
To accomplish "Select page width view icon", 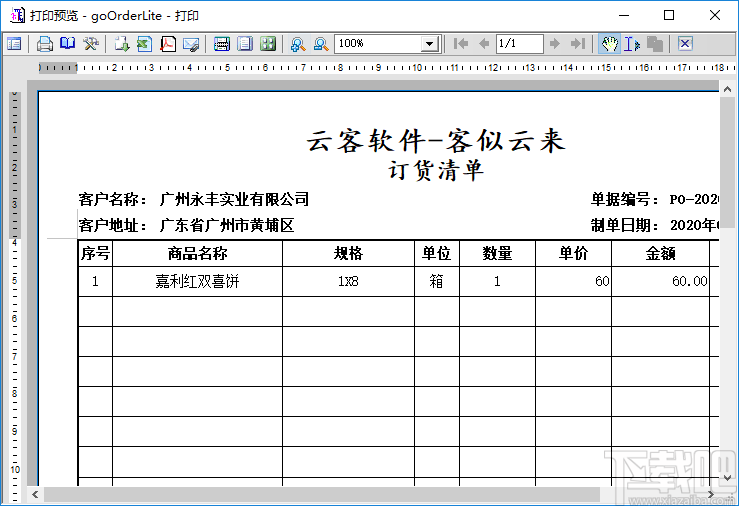I will [x=222, y=44].
